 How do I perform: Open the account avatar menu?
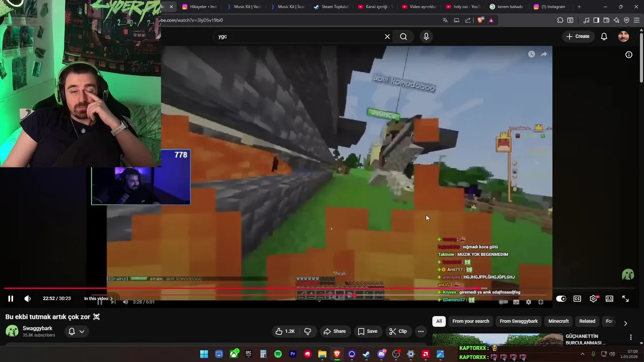623,36
